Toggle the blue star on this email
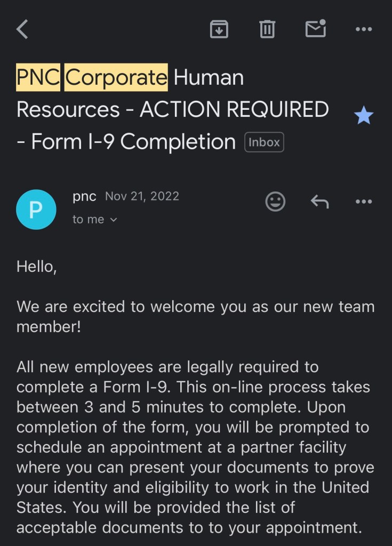 point(364,115)
